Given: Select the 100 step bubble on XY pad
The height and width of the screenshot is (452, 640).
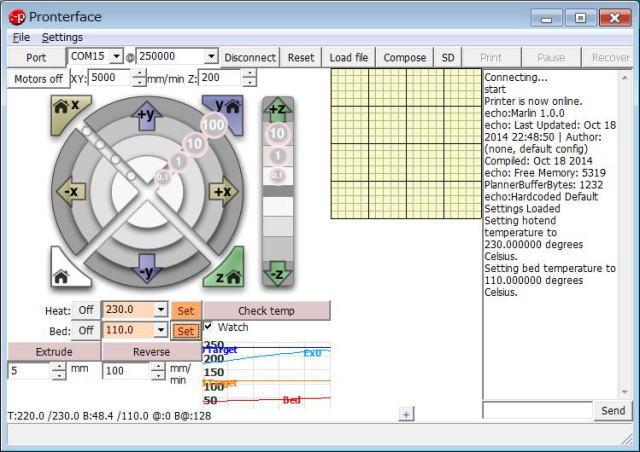Looking at the screenshot, I should point(213,125).
